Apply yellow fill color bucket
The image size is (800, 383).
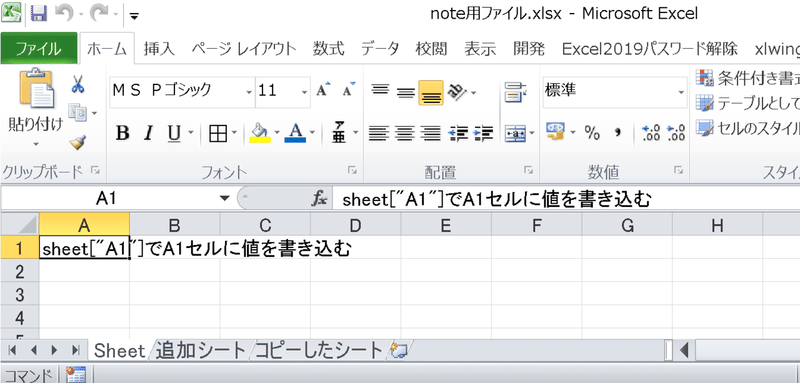pos(260,134)
